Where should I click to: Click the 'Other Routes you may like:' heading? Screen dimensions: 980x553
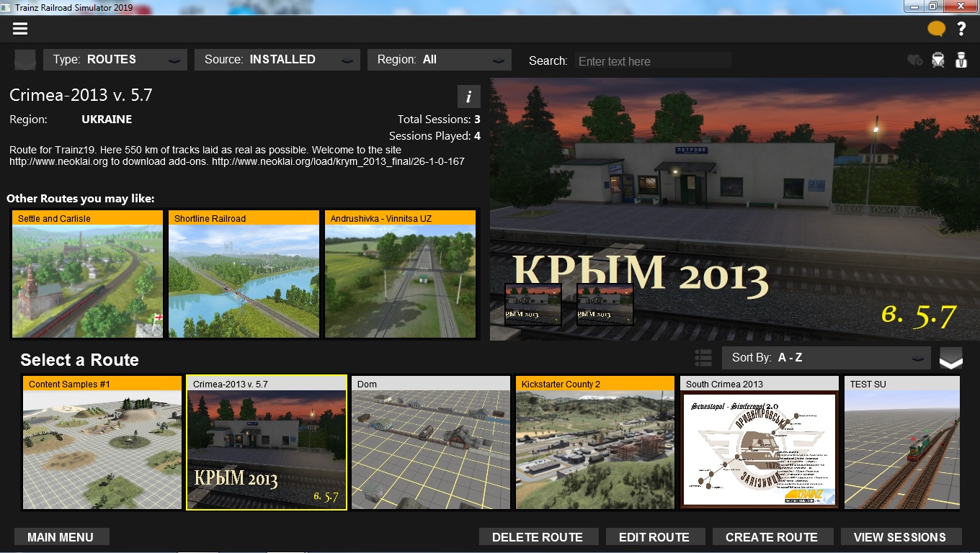pos(81,199)
